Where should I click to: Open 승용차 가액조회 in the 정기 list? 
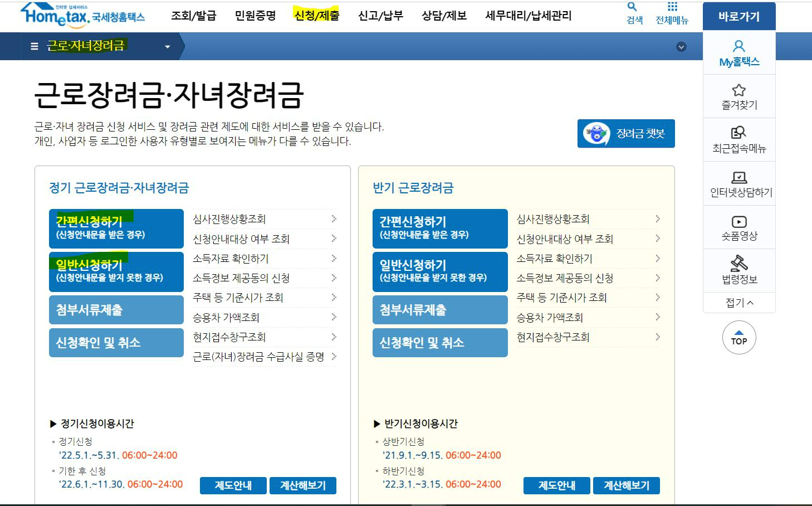click(265, 318)
